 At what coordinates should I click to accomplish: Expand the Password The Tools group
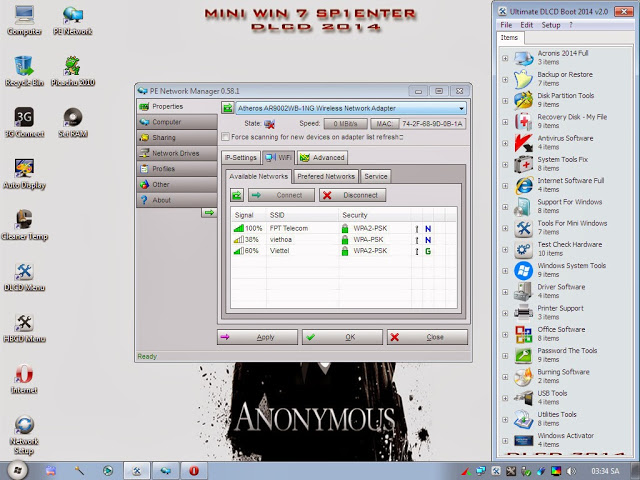click(505, 356)
